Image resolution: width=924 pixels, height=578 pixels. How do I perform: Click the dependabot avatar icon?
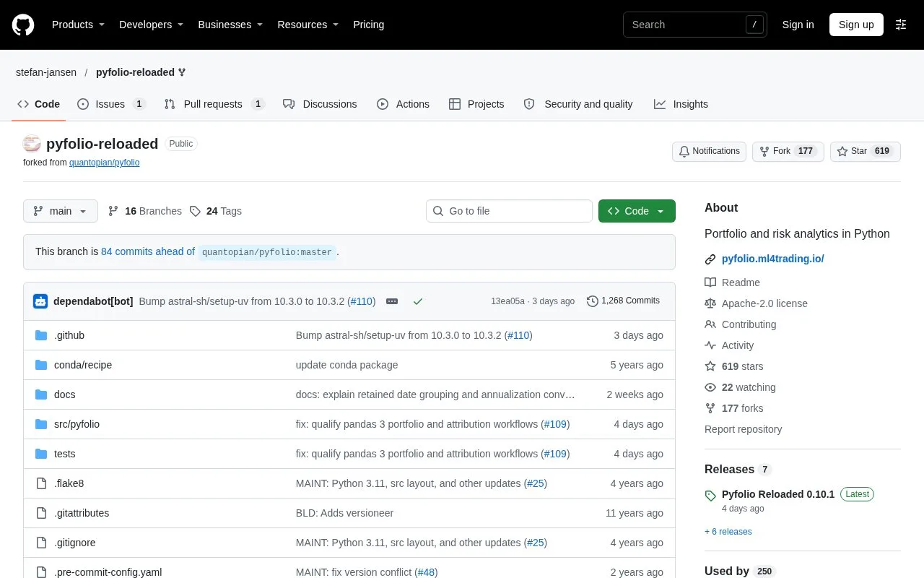40,301
